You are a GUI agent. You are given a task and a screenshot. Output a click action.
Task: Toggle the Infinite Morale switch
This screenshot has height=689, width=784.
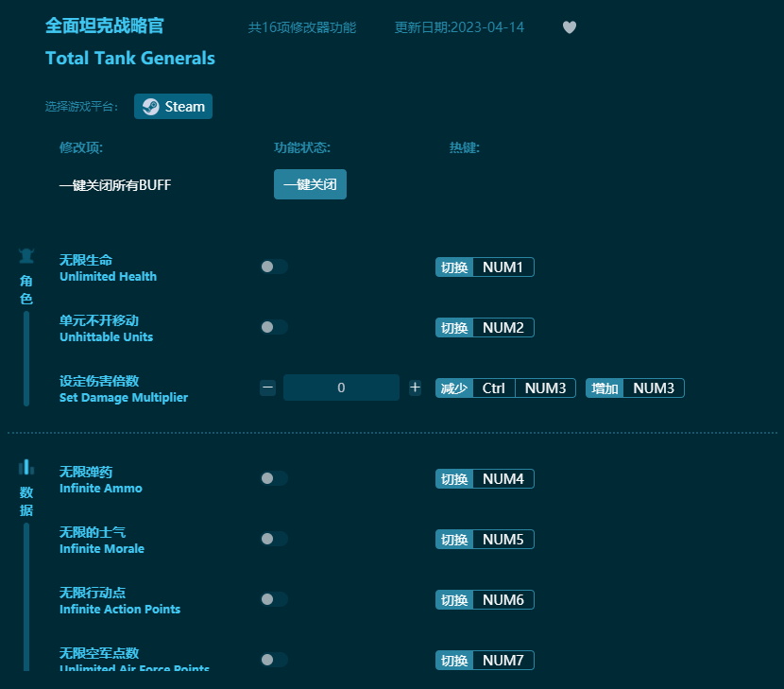tap(274, 539)
